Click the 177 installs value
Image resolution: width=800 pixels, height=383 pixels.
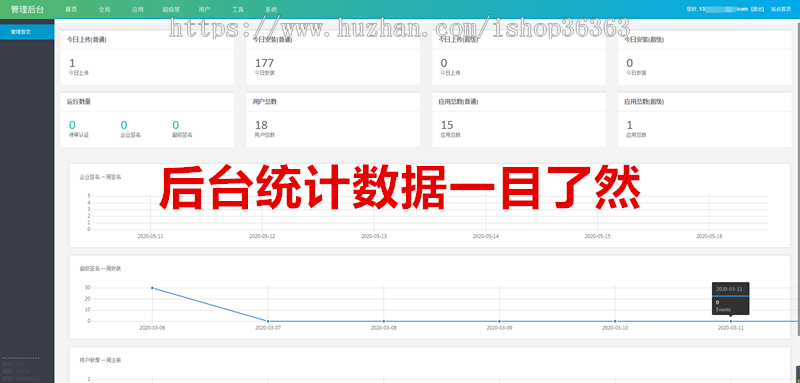[264, 63]
